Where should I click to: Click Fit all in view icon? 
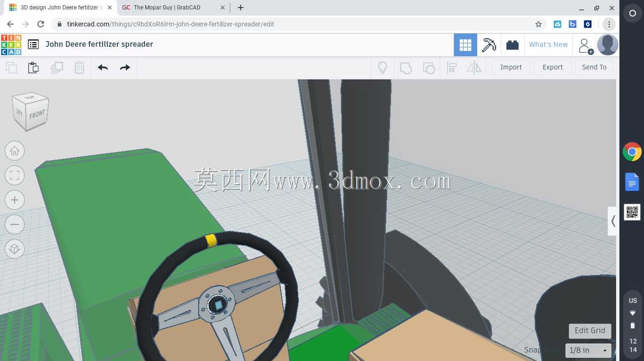[15, 176]
